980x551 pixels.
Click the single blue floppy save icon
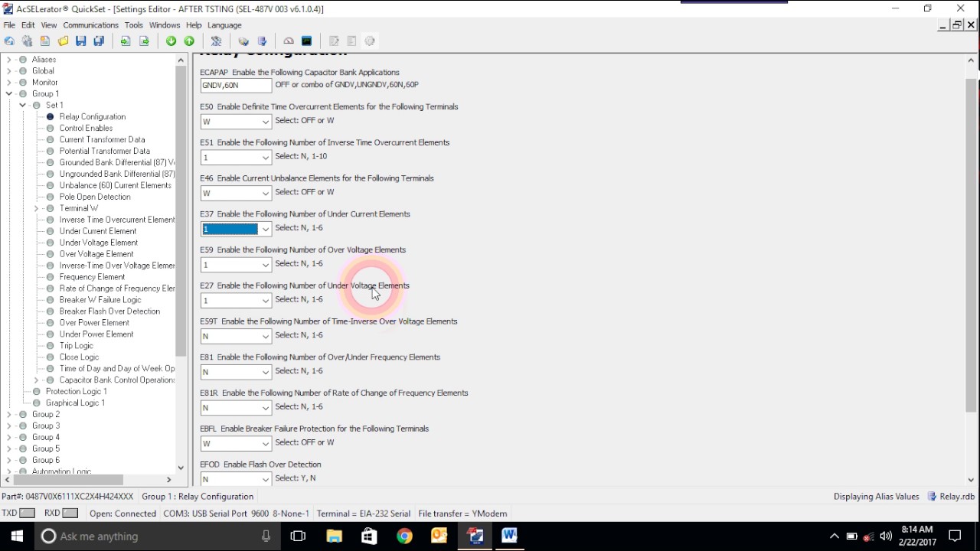81,41
